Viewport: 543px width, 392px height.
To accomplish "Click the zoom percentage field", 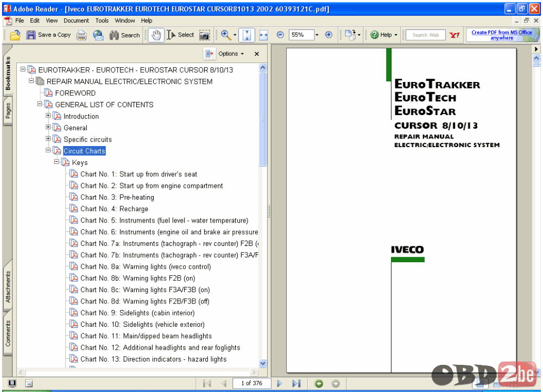I will pos(301,35).
